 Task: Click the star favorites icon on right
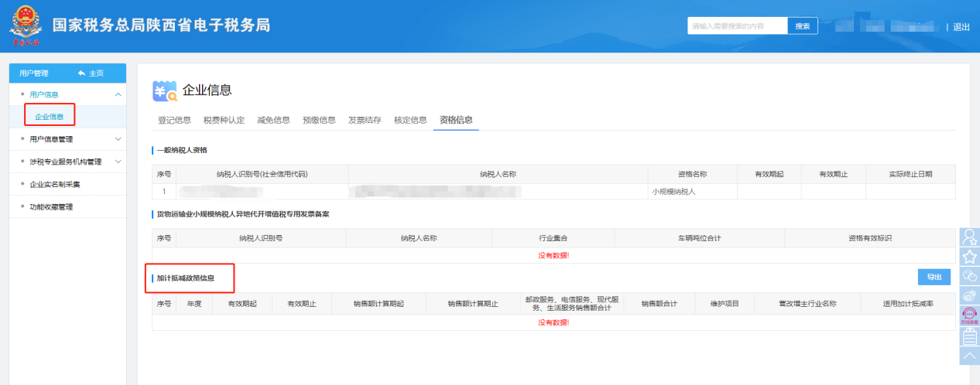[x=969, y=257]
